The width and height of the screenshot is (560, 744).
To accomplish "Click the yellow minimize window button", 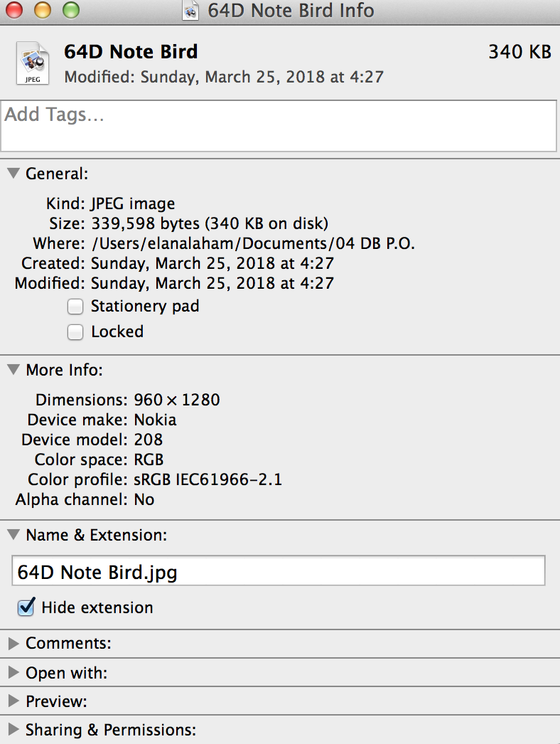I will 43,10.
